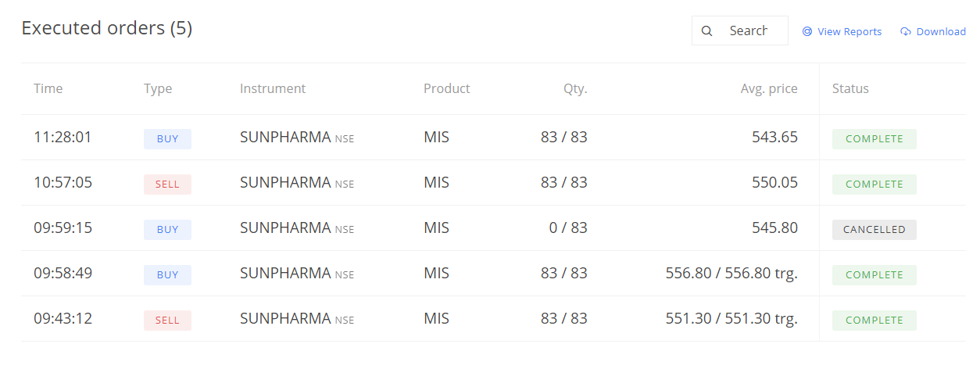The width and height of the screenshot is (980, 369).
Task: Sort by Instrument column header
Action: pyautogui.click(x=273, y=88)
